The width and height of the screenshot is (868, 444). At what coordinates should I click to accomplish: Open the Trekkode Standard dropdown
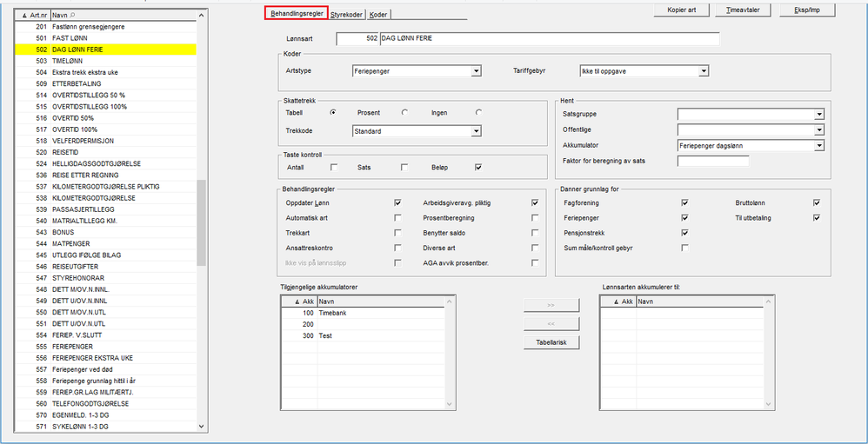[x=476, y=131]
